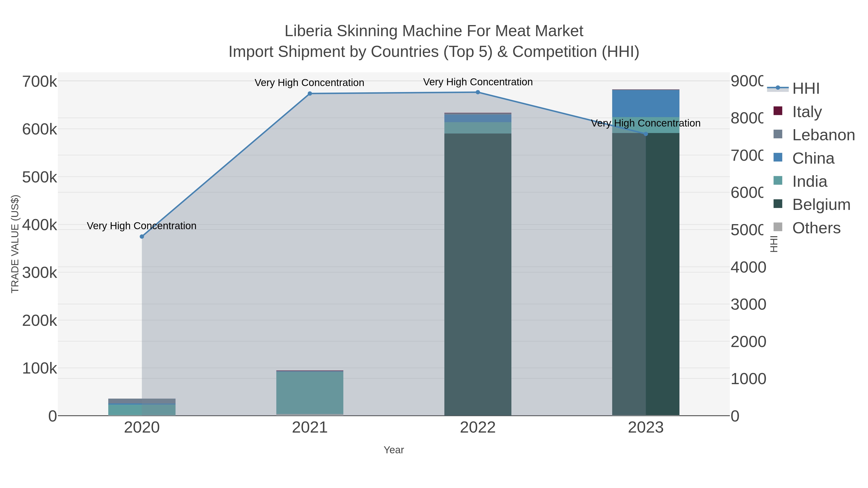Image resolution: width=868 pixels, height=488 pixels.
Task: Click the HHI data point for 2021
Action: point(310,94)
